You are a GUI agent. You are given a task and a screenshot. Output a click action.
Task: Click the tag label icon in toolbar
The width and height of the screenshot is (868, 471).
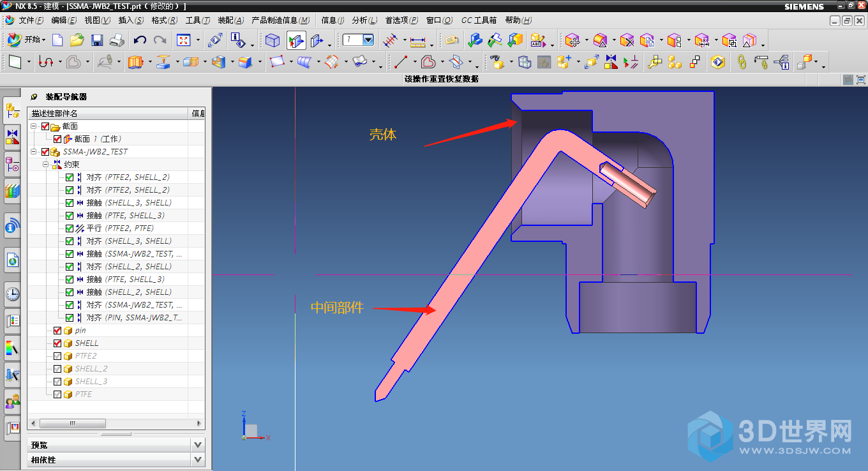click(x=452, y=40)
